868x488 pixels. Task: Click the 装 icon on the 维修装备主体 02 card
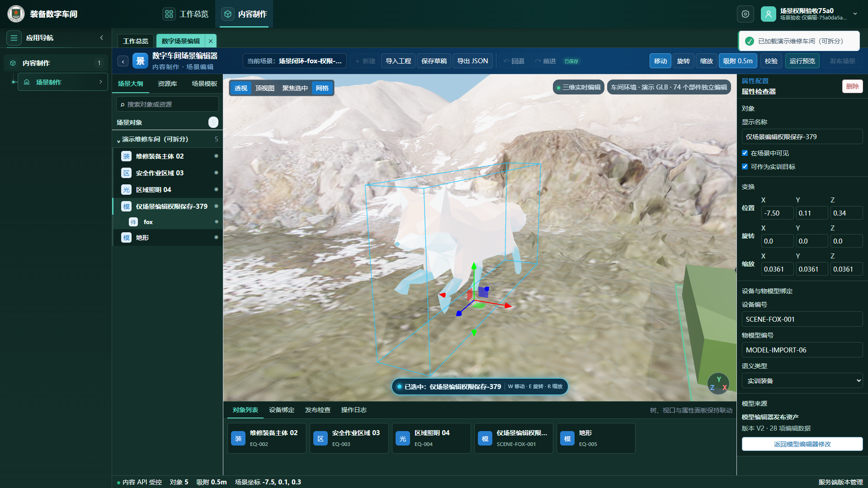click(x=238, y=439)
